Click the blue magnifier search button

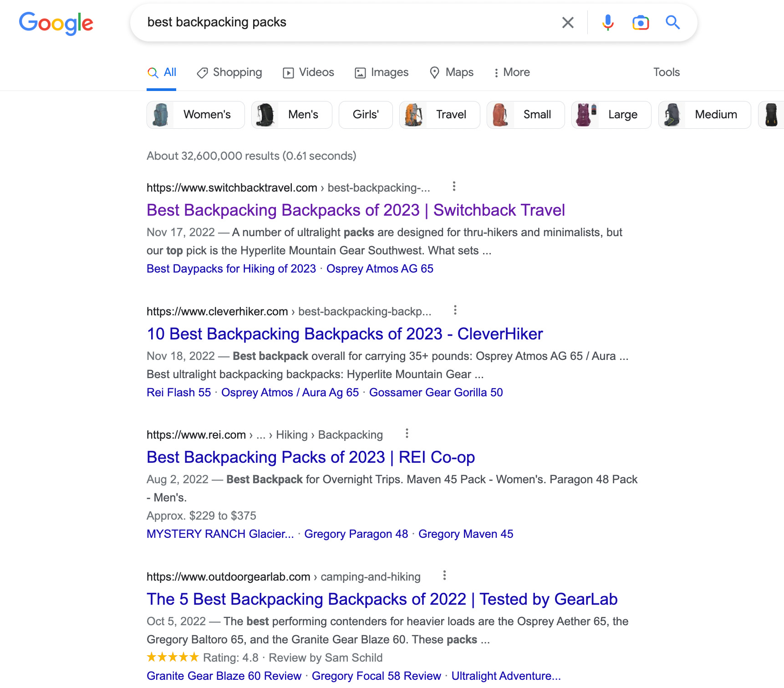(673, 22)
